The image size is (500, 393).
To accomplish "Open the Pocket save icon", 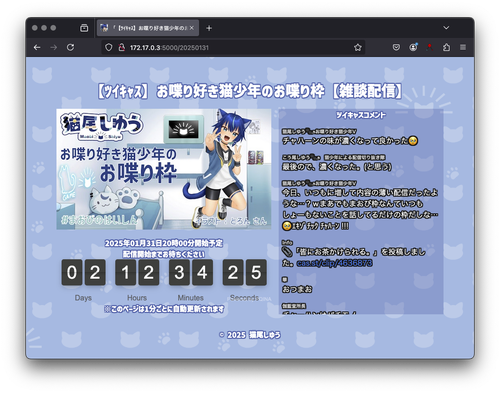I will (x=396, y=47).
